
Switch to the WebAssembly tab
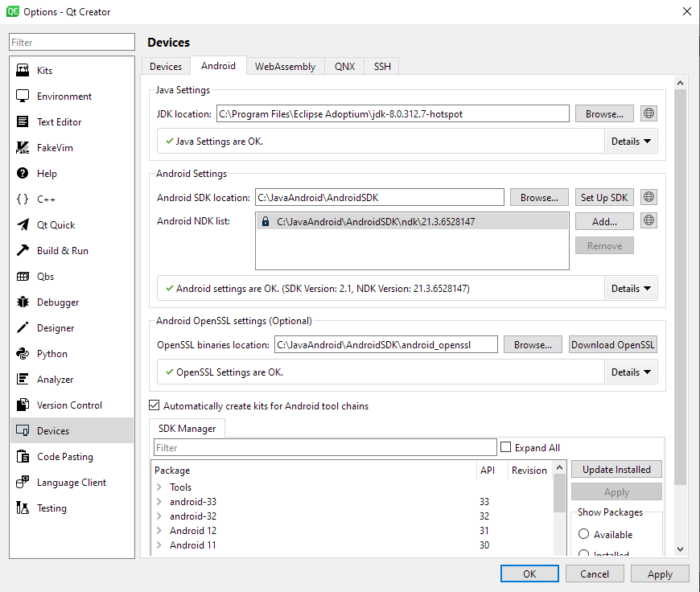pyautogui.click(x=285, y=67)
